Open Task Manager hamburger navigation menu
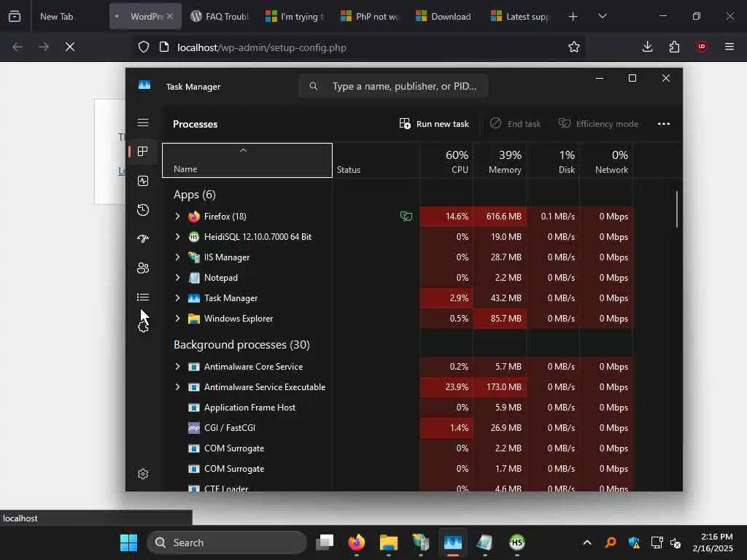This screenshot has height=560, width=747. coord(143,122)
